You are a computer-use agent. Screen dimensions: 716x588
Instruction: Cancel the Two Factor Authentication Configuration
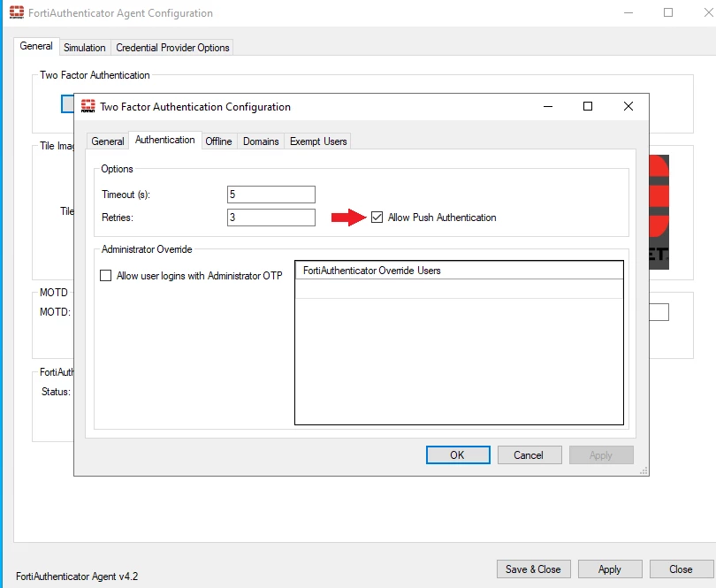[529, 455]
